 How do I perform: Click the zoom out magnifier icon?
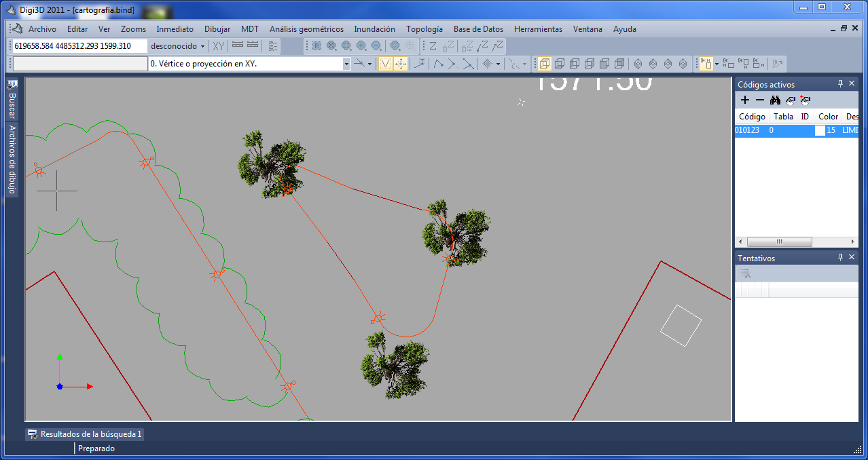point(376,46)
